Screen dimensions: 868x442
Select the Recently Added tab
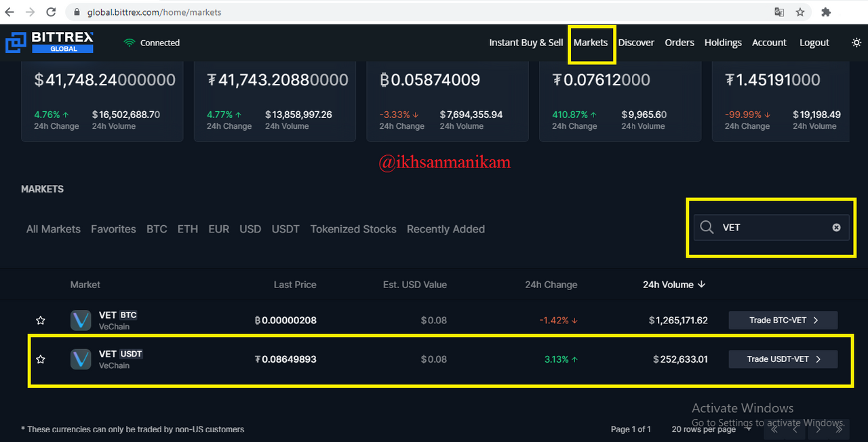tap(446, 229)
